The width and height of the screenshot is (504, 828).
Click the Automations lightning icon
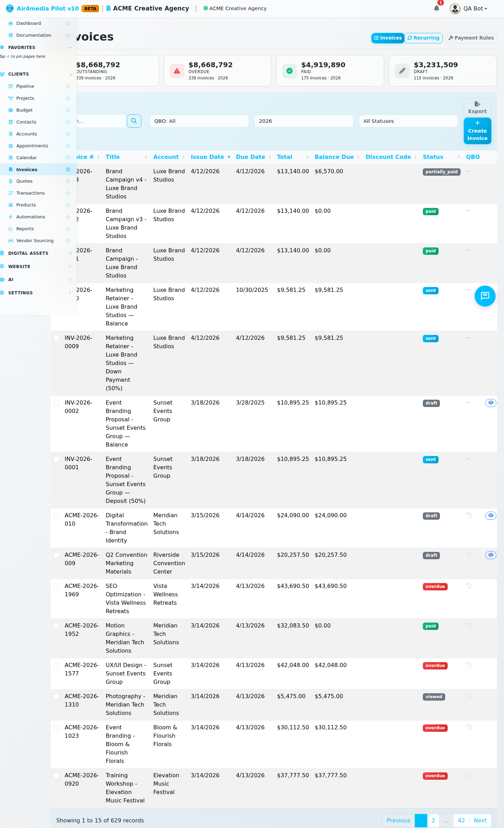[x=11, y=217]
